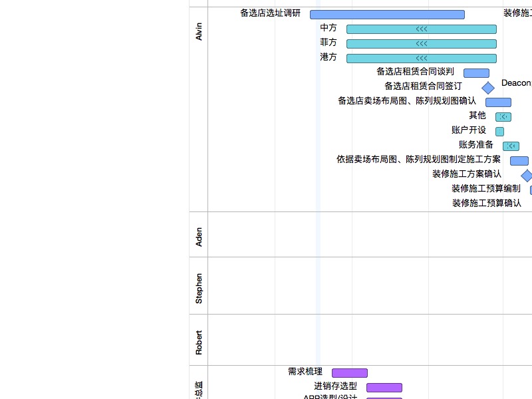
Task: Select the 需求梳理 purple task bar
Action: click(x=350, y=373)
